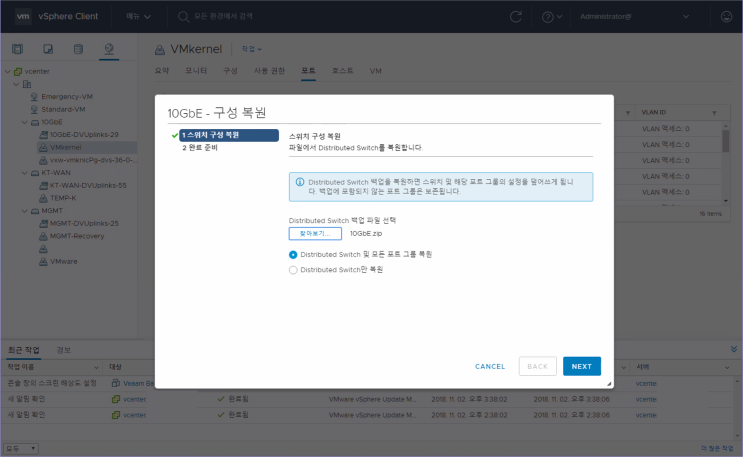Click the 10GbE distributed switch icon
Screen dimensions: 743x457
tap(35, 122)
